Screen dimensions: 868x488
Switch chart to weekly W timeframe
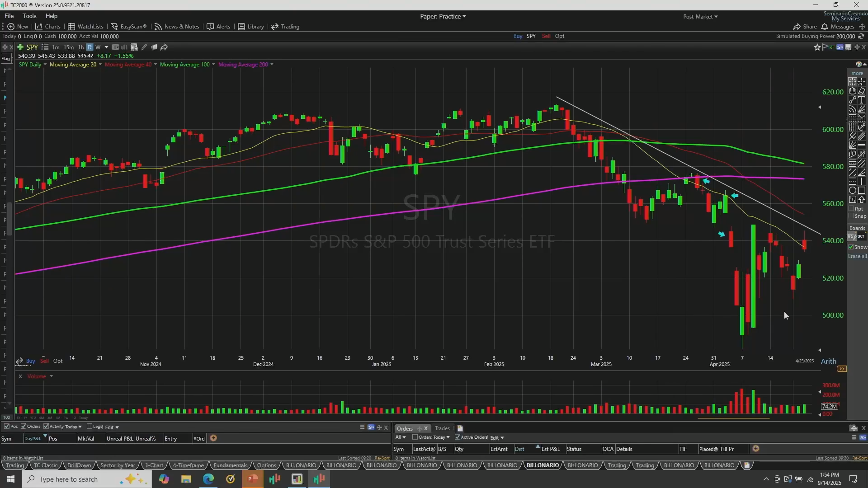pos(98,47)
